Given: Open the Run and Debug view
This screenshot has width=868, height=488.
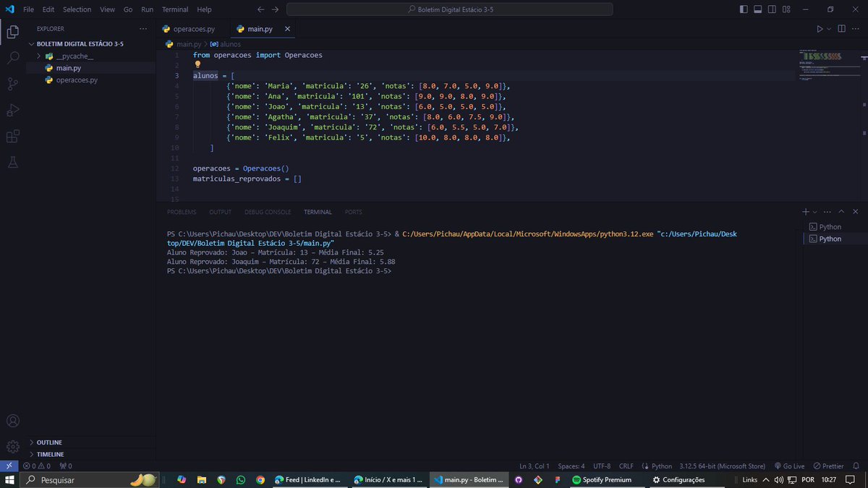Looking at the screenshot, I should click(x=12, y=110).
